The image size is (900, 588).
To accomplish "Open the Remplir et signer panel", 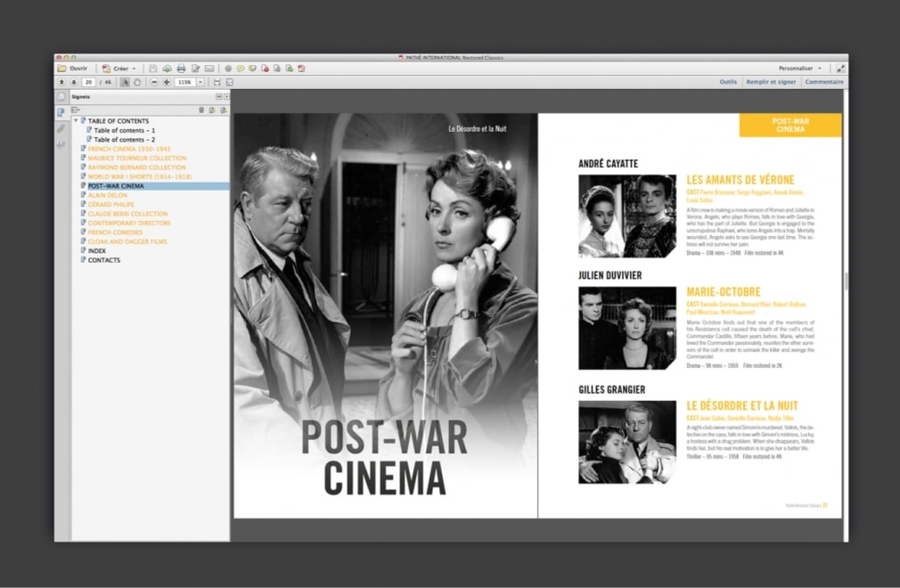I will (x=772, y=81).
